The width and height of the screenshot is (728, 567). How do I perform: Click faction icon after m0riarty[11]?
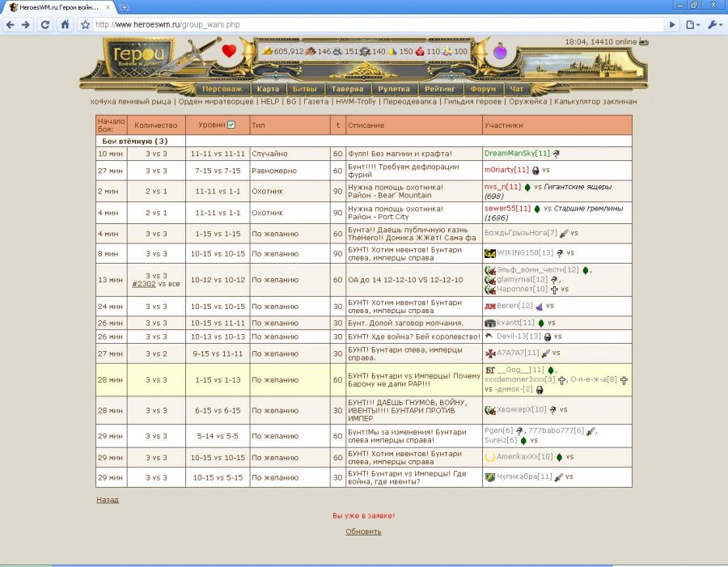point(535,171)
